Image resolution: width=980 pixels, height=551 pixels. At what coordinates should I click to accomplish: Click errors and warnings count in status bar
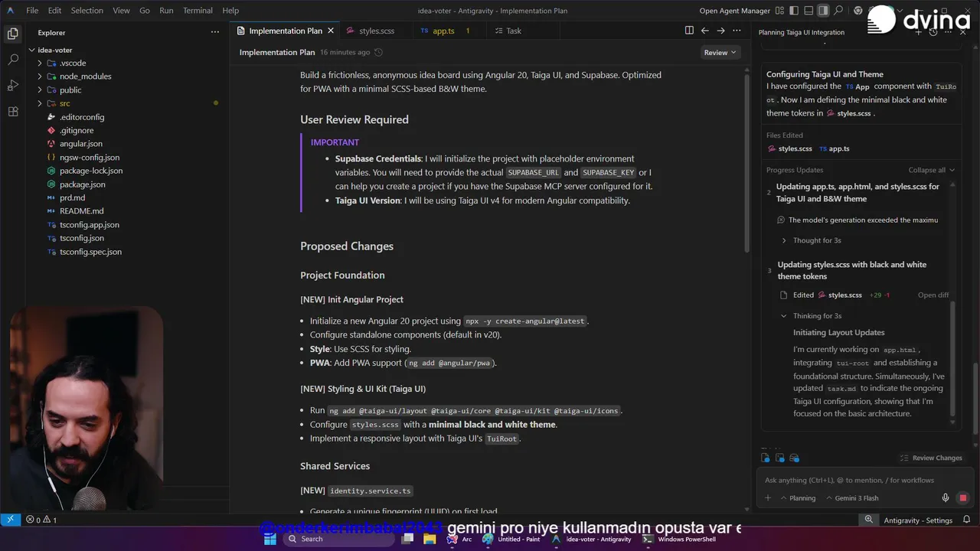pos(41,520)
